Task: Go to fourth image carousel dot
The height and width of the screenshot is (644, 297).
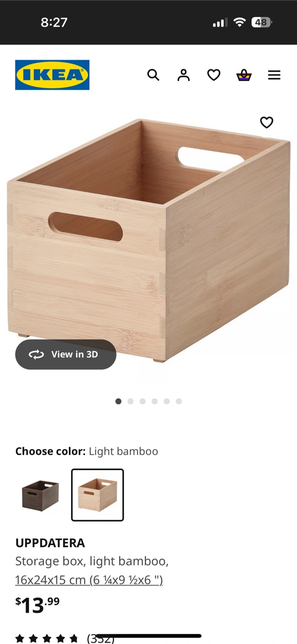Action: pos(155,401)
